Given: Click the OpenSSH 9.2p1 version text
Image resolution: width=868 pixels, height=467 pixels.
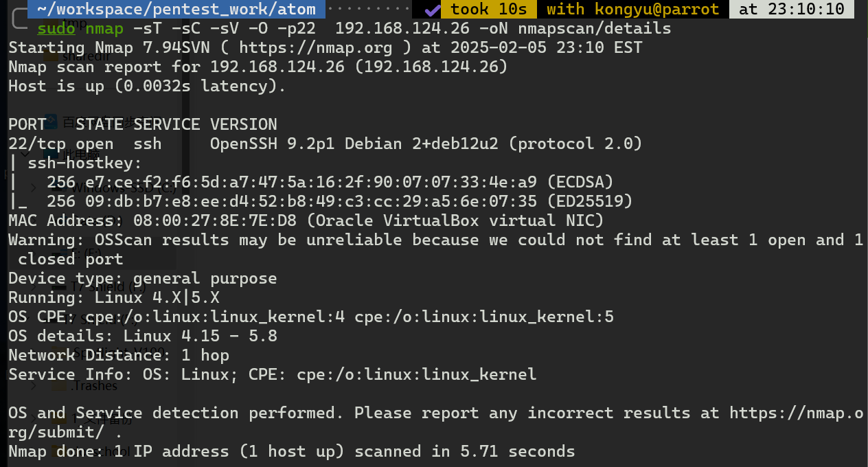Looking at the screenshot, I should click(x=273, y=144).
